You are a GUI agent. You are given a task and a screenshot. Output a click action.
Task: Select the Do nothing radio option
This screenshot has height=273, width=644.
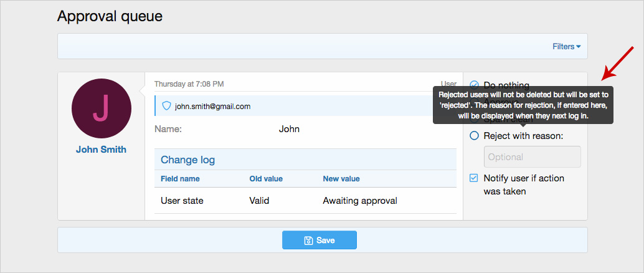coord(474,85)
